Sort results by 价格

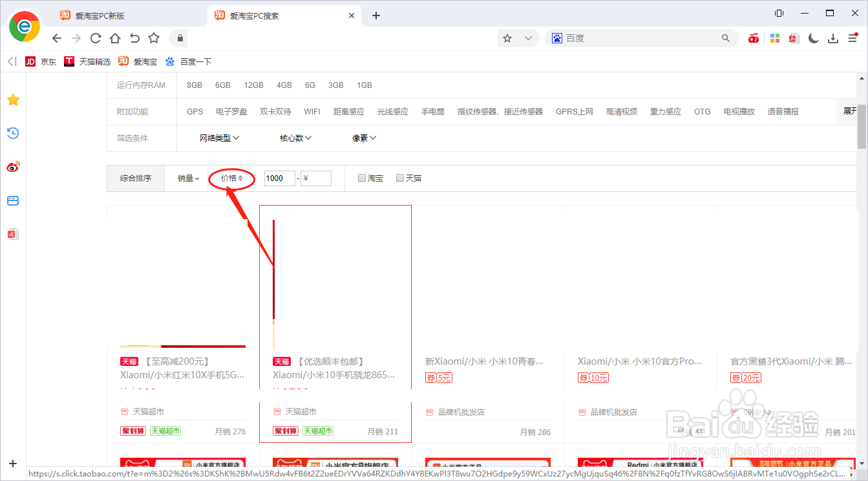(x=232, y=178)
